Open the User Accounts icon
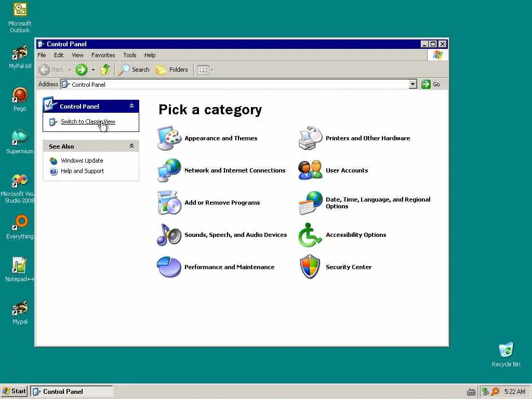This screenshot has width=532, height=399. [x=310, y=170]
